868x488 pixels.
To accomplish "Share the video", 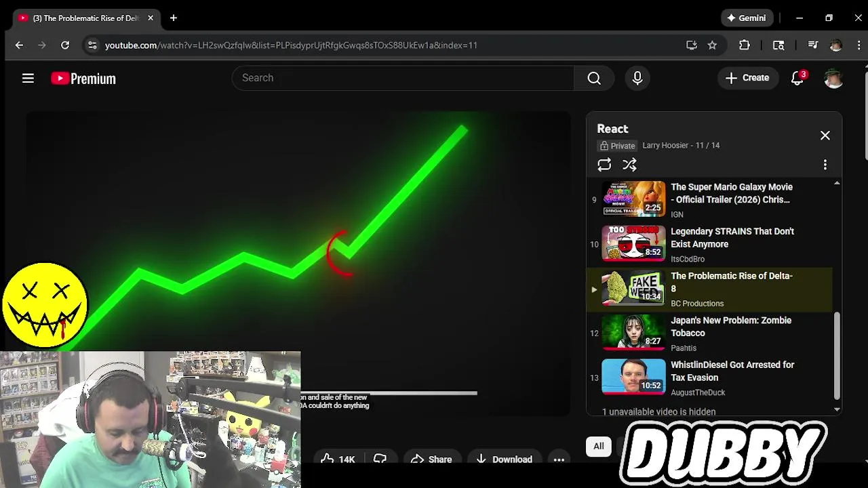I will (431, 459).
